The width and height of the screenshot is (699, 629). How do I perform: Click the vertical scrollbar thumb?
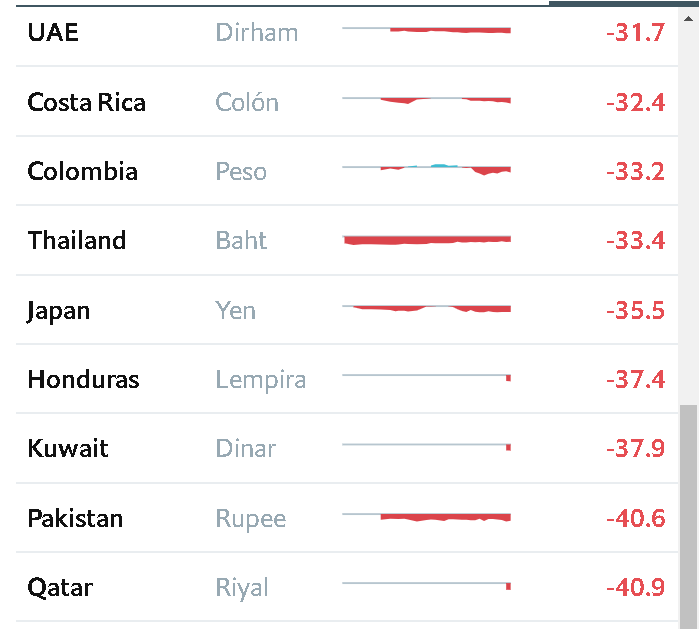689,515
